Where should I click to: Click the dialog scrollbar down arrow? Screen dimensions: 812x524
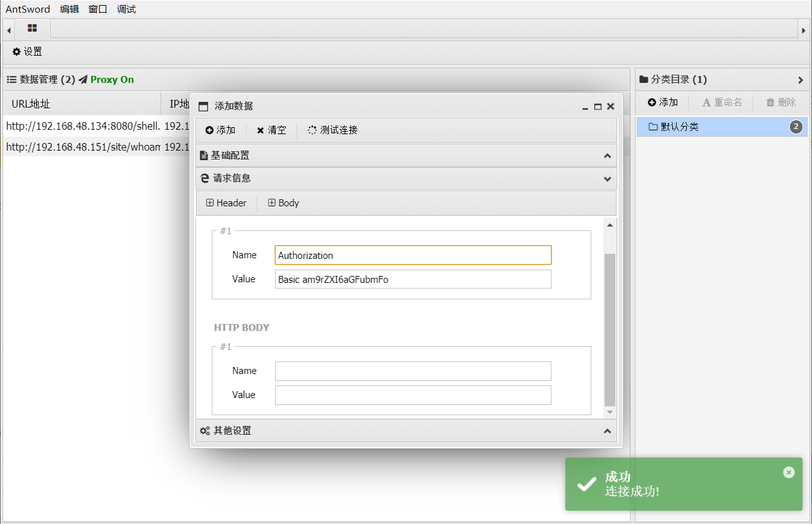tap(610, 412)
